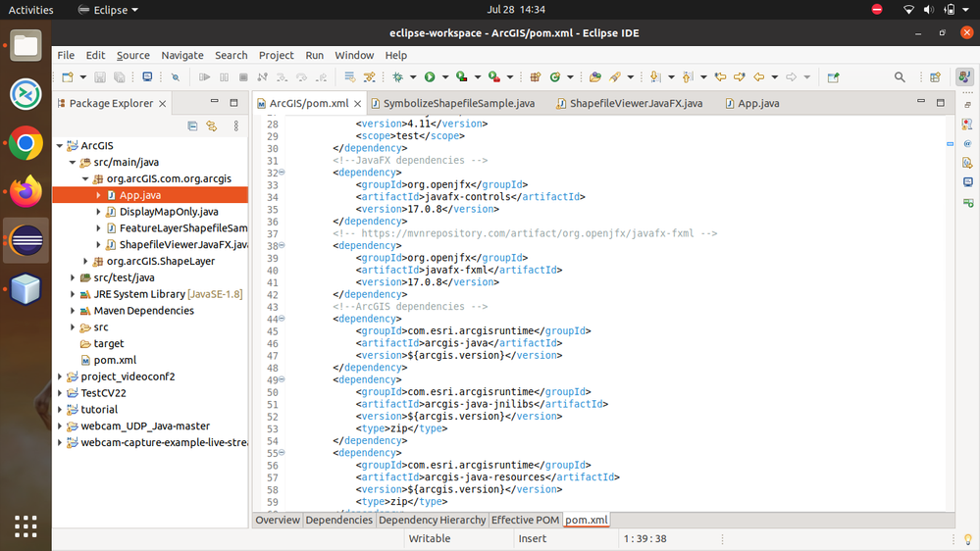Open the File menu
980x551 pixels.
click(66, 55)
